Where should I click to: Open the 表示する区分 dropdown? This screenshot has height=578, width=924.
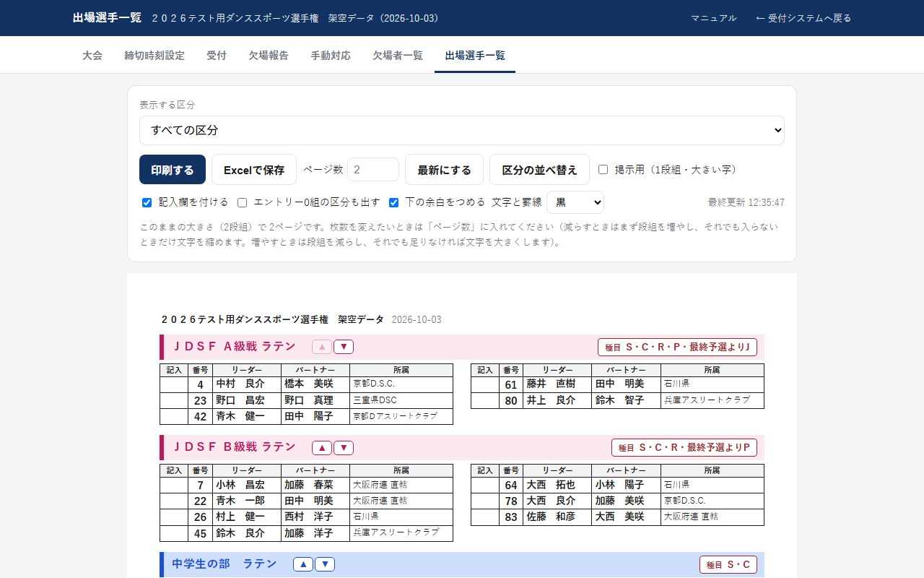pos(462,131)
